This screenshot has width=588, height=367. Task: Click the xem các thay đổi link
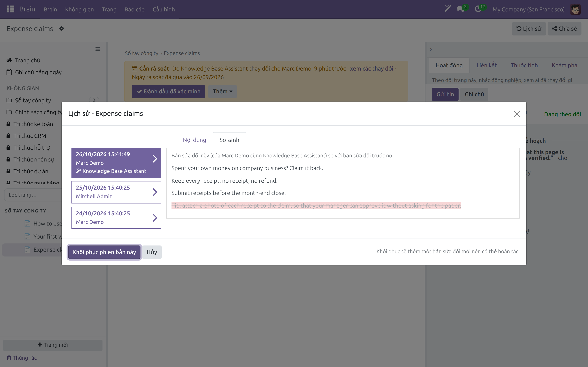click(x=372, y=69)
